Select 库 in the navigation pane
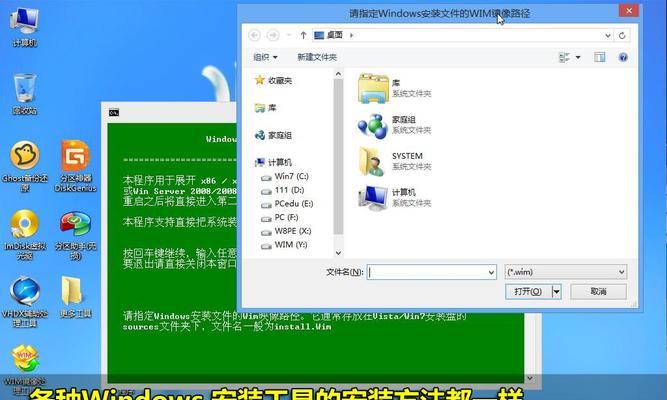 pyautogui.click(x=265, y=108)
